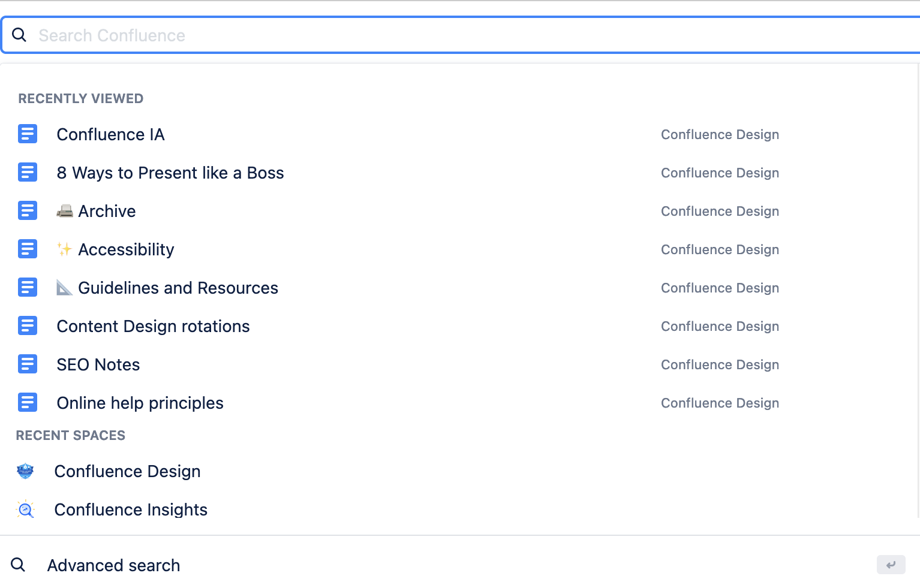This screenshot has height=588, width=920.
Task: Select Advanced search at the bottom
Action: point(113,565)
